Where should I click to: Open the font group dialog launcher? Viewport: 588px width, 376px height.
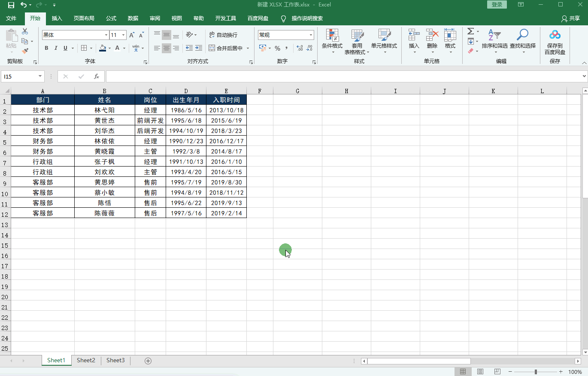pos(145,62)
